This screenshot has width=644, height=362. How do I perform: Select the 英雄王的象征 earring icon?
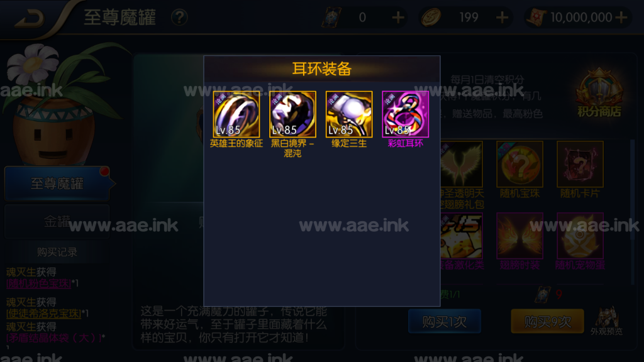(x=236, y=114)
